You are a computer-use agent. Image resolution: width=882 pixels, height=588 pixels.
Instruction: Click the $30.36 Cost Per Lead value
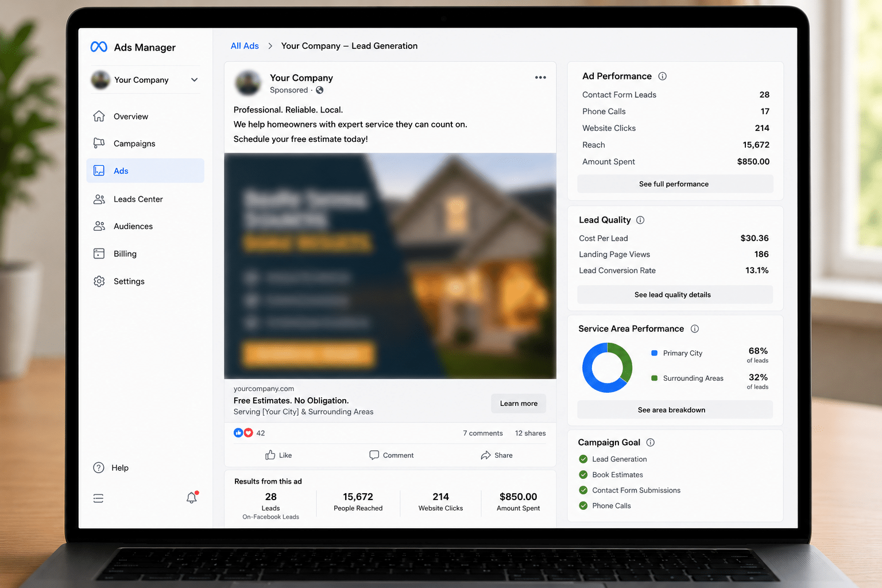tap(755, 238)
